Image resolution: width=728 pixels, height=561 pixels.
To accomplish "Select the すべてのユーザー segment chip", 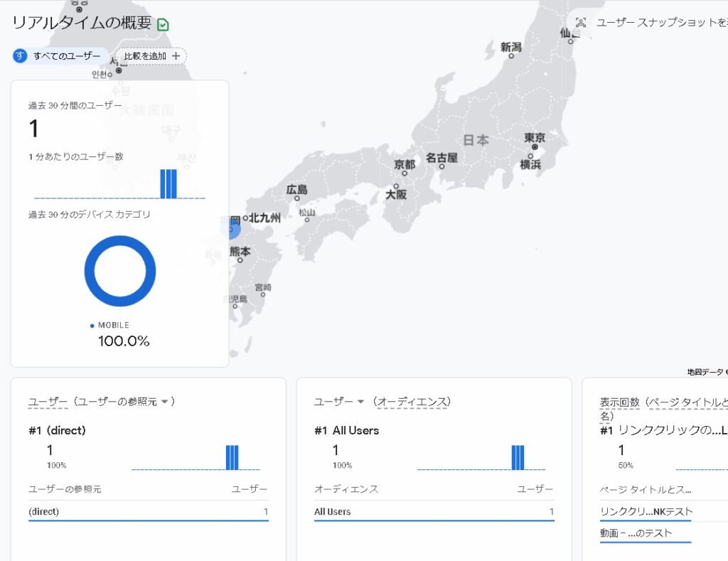I will [x=60, y=56].
